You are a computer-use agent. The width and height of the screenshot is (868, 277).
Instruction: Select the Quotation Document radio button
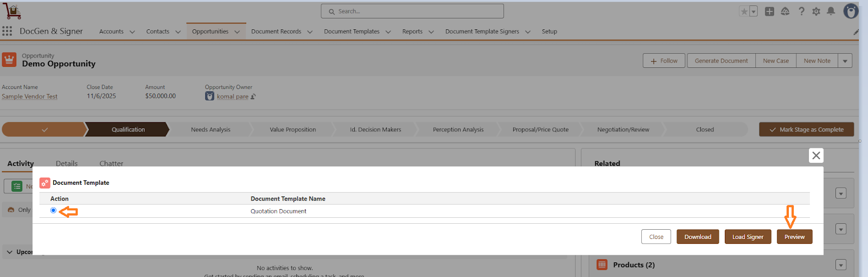pyautogui.click(x=53, y=211)
